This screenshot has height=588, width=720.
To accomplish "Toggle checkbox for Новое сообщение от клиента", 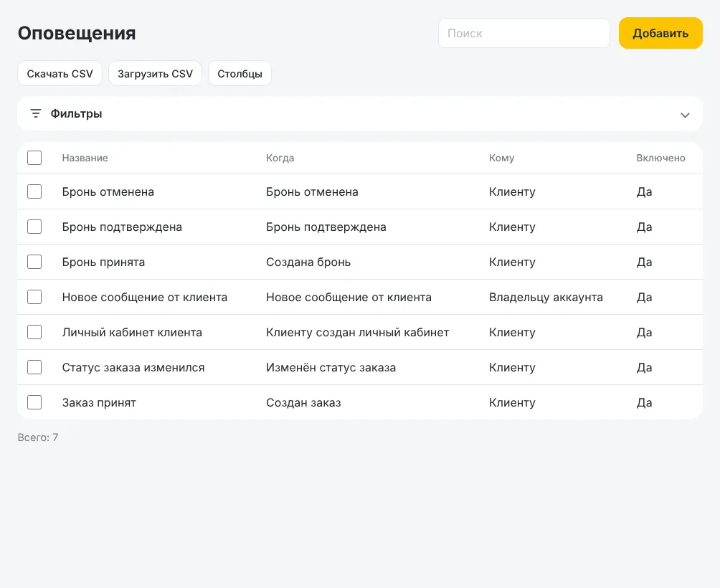I will pyautogui.click(x=34, y=297).
